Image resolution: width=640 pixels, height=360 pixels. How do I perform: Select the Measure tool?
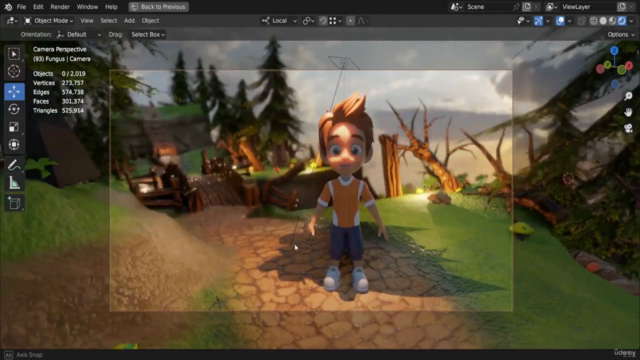pyautogui.click(x=14, y=183)
